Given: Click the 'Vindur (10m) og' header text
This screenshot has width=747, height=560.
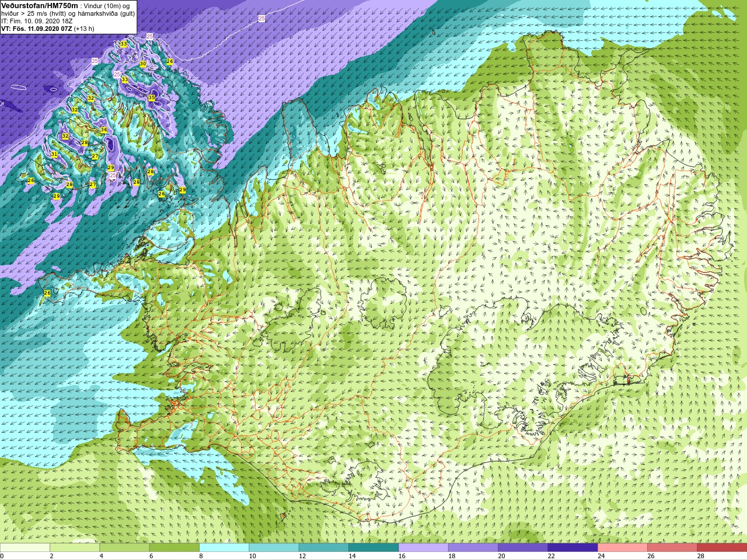Looking at the screenshot, I should (x=107, y=6).
